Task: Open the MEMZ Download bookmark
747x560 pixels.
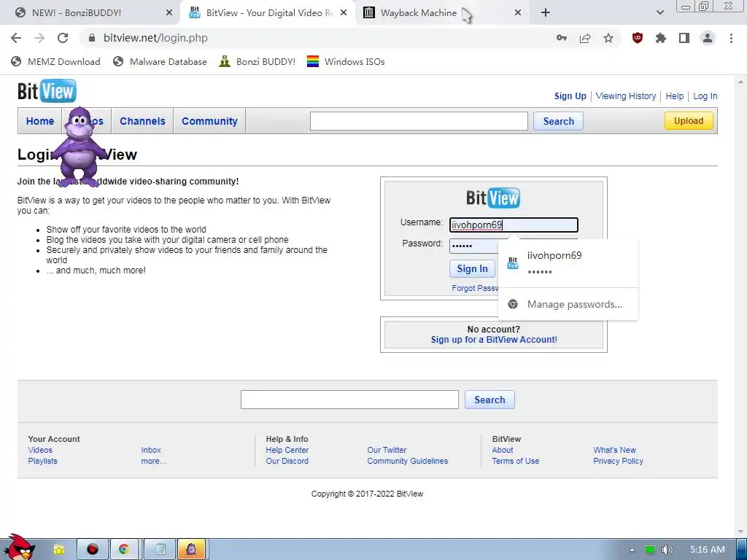Action: (55, 61)
